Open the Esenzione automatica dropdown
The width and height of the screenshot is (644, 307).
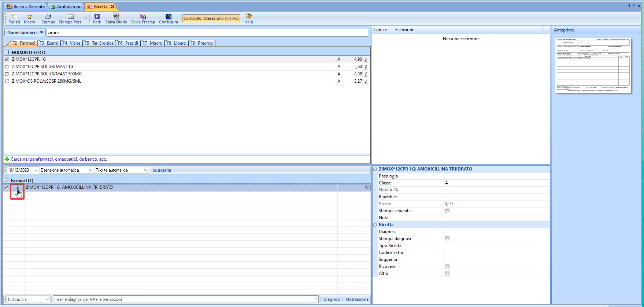pos(91,170)
